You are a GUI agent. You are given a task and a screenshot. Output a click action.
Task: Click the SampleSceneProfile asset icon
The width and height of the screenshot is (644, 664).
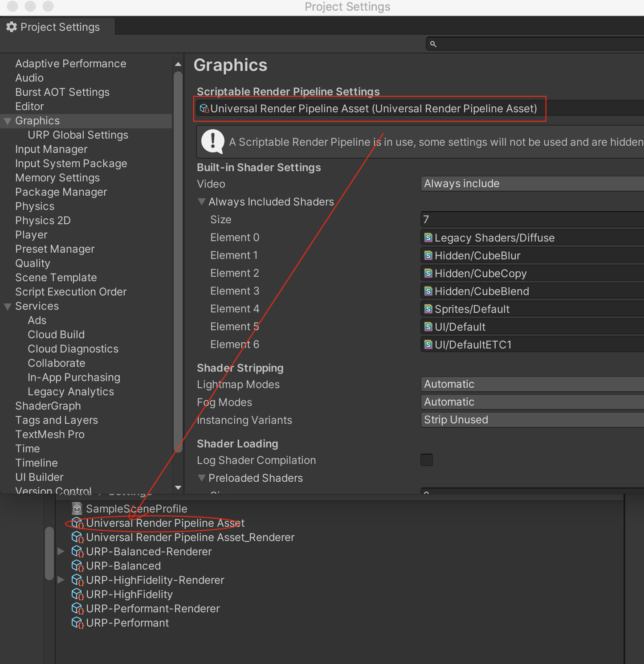pyautogui.click(x=77, y=508)
